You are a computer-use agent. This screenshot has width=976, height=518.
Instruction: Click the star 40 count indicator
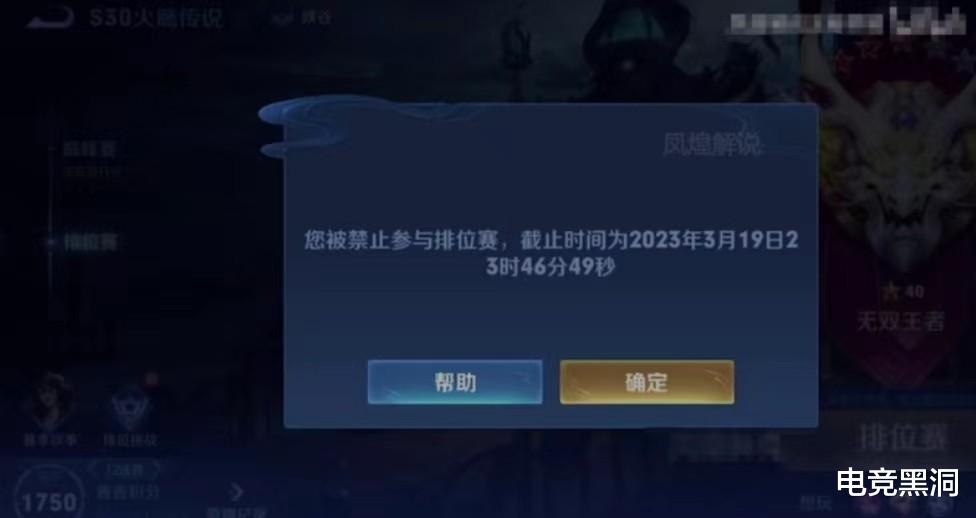(903, 291)
